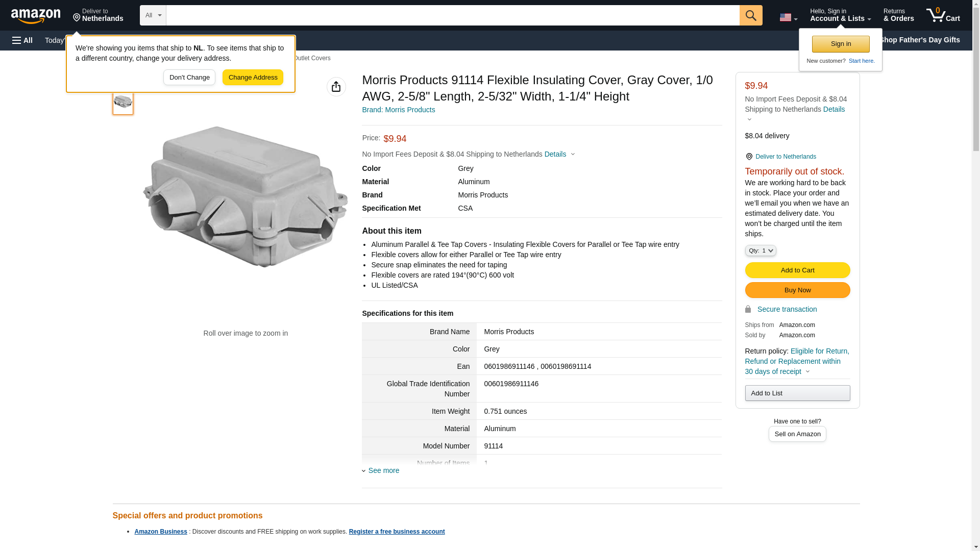
Task: Click the Secure transaction lock link
Action: [x=786, y=309]
